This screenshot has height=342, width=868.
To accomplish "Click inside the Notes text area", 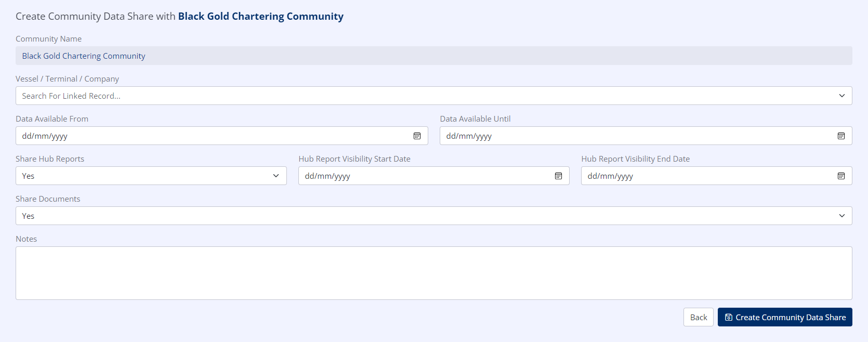I will point(433,273).
